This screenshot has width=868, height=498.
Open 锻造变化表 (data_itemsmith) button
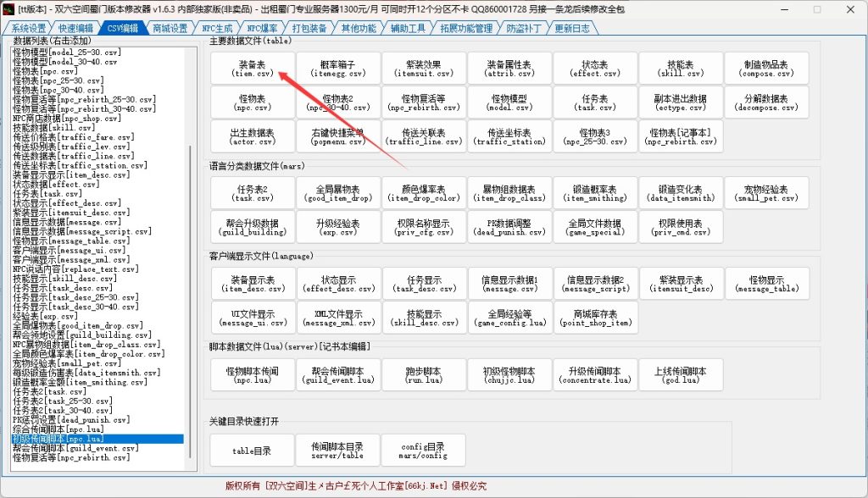click(x=681, y=193)
